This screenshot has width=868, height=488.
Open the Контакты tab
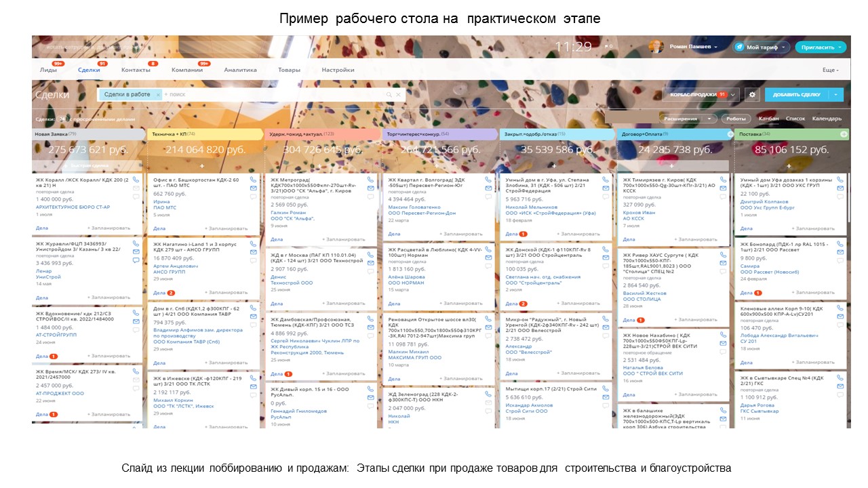[136, 70]
